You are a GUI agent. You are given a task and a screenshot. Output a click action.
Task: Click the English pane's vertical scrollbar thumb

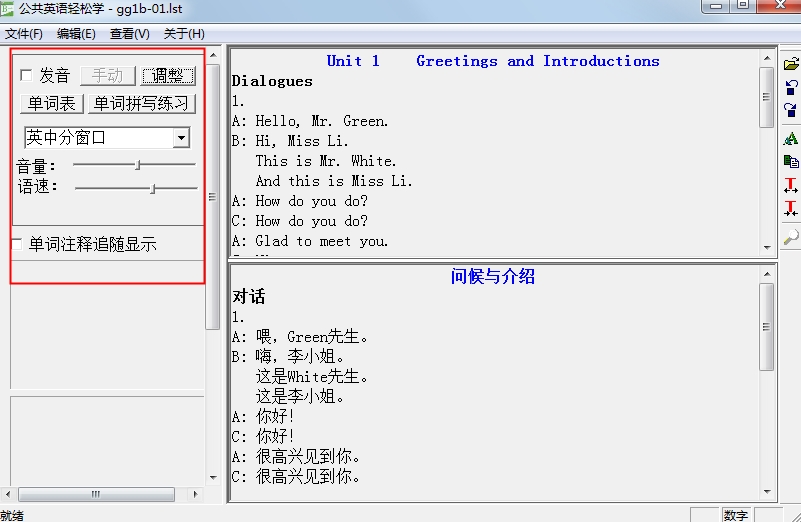click(x=767, y=97)
